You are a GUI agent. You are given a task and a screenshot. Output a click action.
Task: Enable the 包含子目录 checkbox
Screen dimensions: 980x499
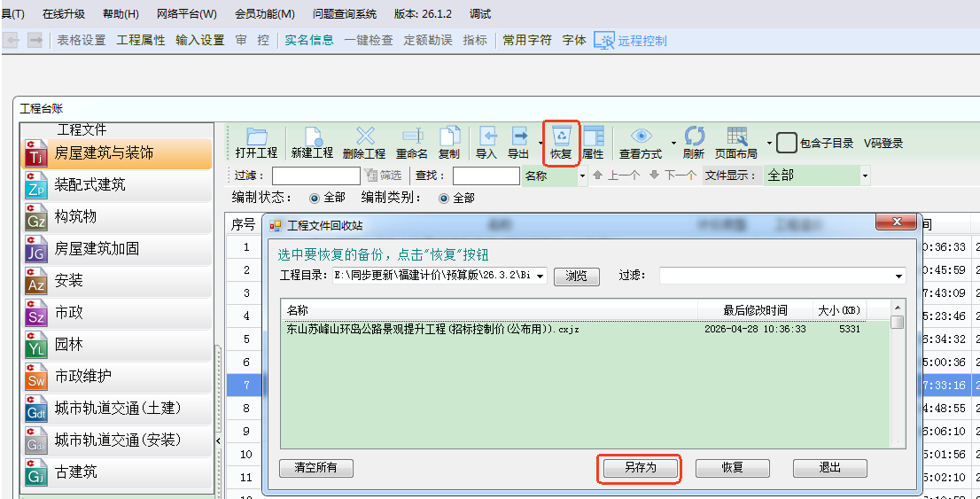tap(787, 143)
